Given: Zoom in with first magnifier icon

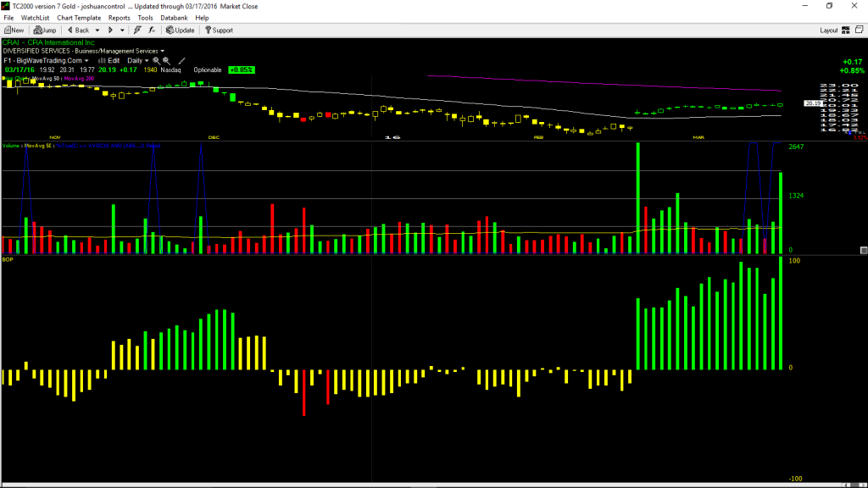Looking at the screenshot, I should point(156,61).
